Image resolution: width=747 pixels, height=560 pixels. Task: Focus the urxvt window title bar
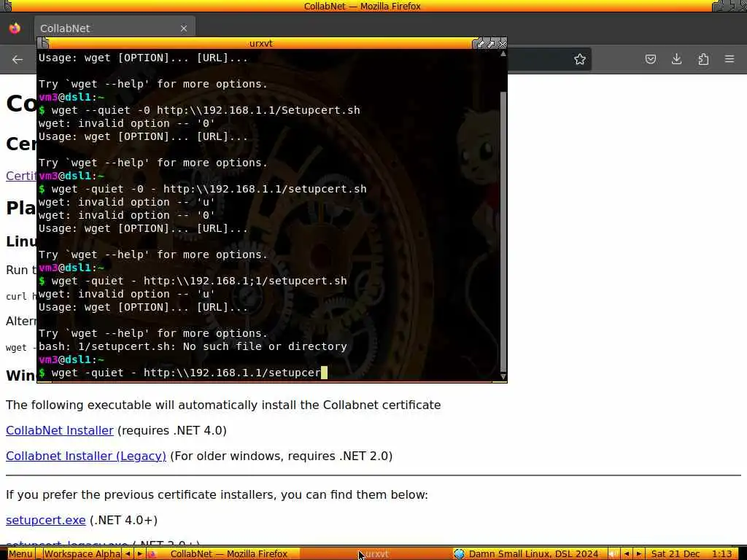pyautogui.click(x=260, y=43)
